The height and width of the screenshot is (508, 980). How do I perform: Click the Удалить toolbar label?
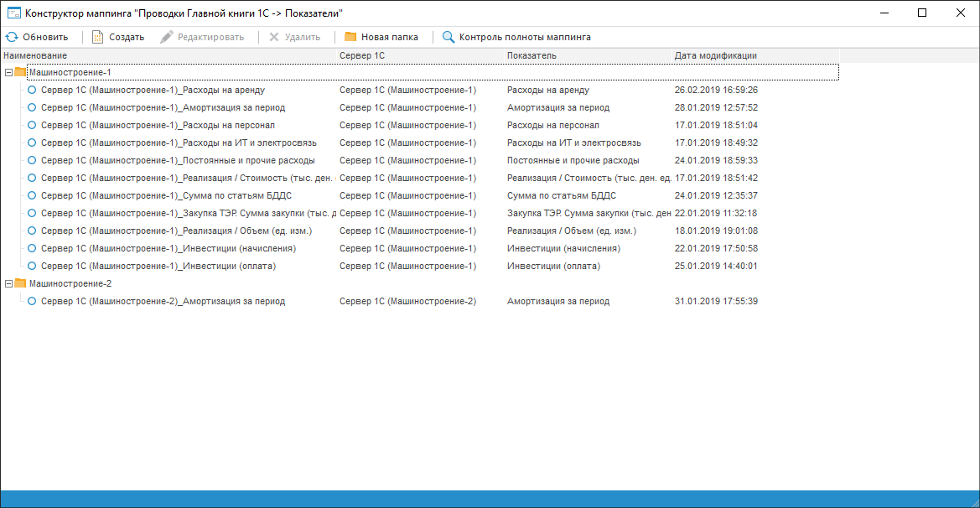click(303, 37)
